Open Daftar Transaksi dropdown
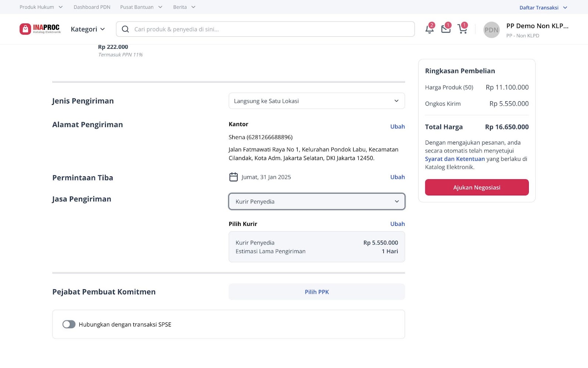The height and width of the screenshot is (368, 588). click(x=543, y=7)
